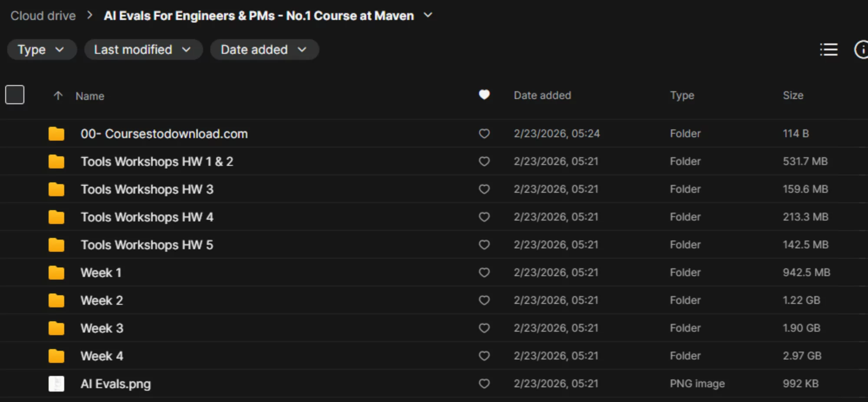This screenshot has height=402, width=868.
Task: Open the Type filter dropdown
Action: tap(42, 49)
